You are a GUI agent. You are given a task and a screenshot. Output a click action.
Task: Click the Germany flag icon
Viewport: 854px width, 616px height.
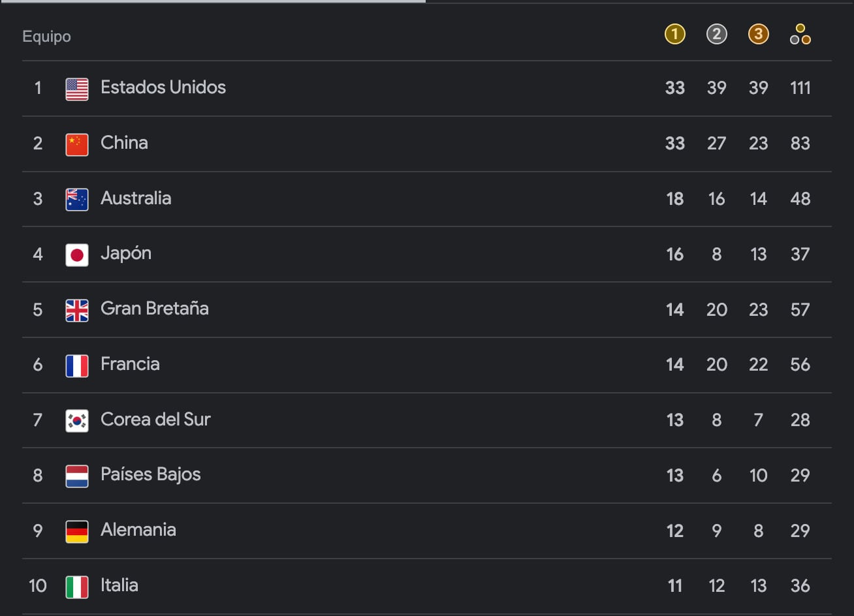77,531
